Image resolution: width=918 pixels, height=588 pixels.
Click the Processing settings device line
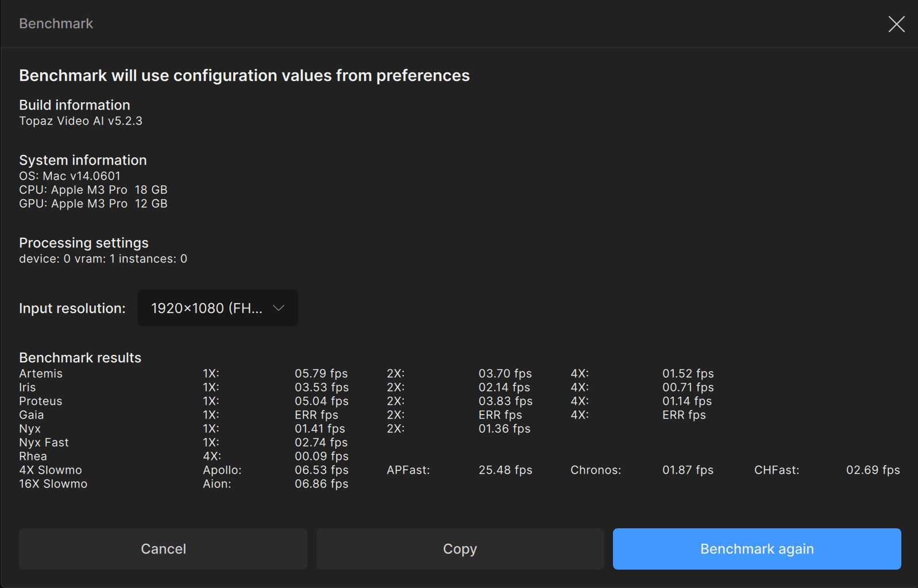pos(103,259)
